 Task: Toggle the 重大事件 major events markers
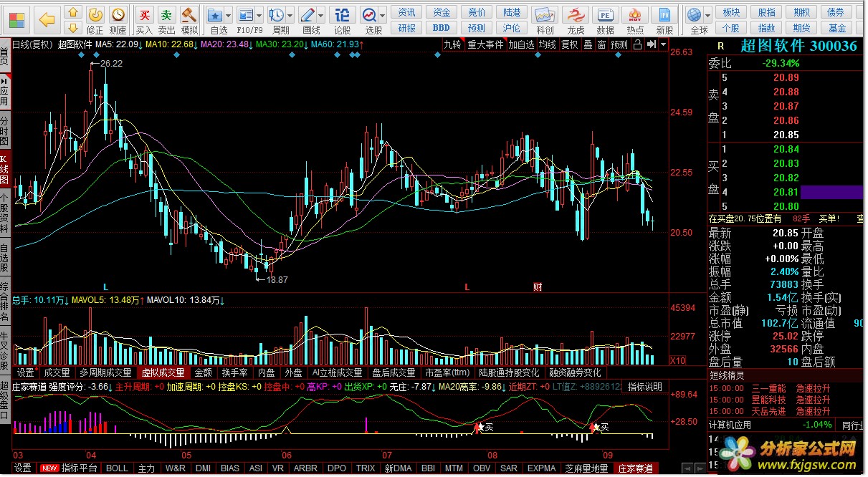pyautogui.click(x=485, y=44)
